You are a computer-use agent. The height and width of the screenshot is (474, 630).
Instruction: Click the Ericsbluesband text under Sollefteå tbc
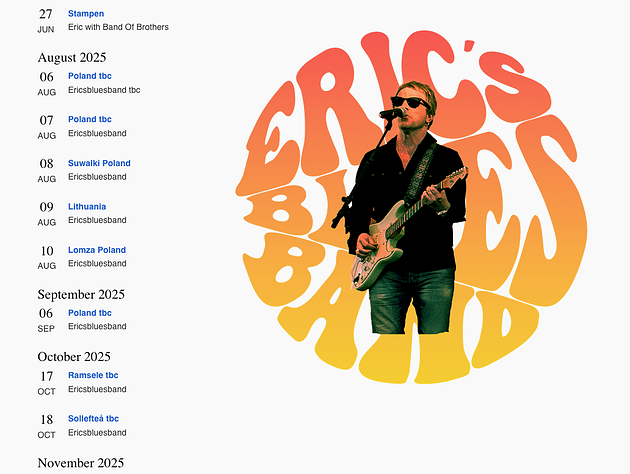[x=97, y=433]
